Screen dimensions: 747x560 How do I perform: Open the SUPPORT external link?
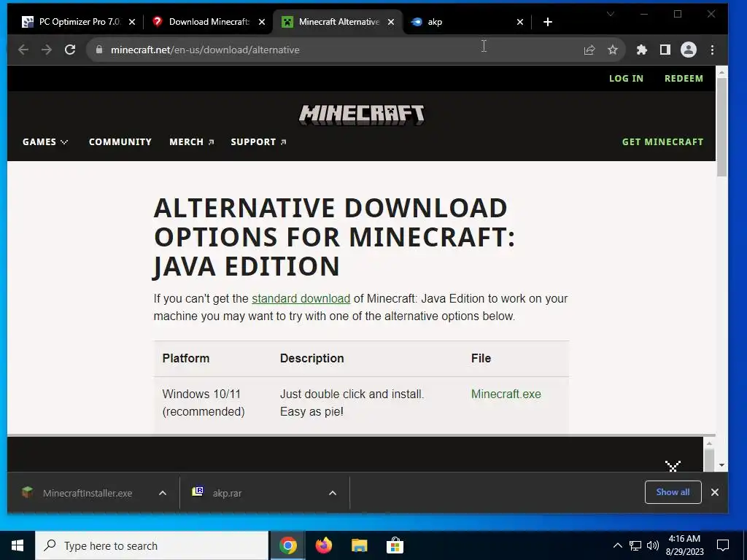[258, 142]
